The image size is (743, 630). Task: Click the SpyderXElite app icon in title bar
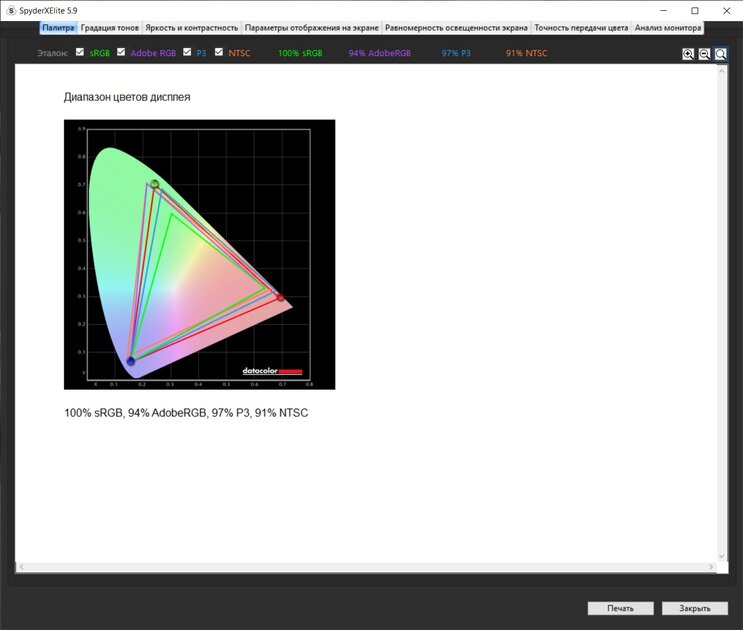(11, 10)
